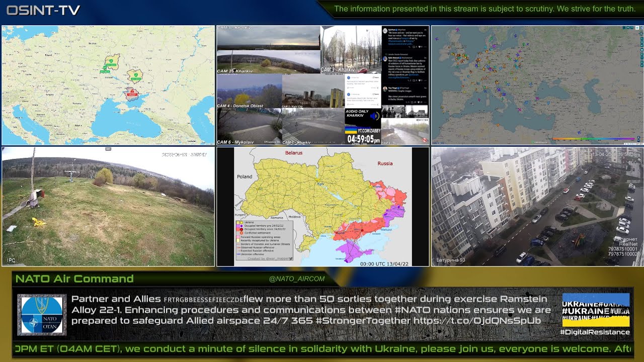Click the northernmost green shield marker on map
Screen dimensions: 644x362
point(111,62)
